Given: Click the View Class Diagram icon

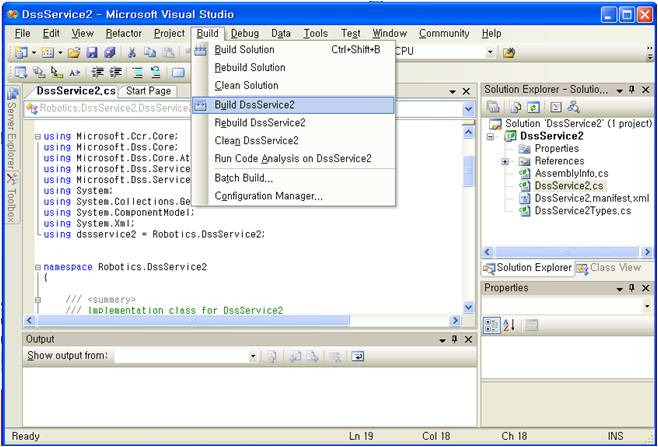Looking at the screenshot, I should [574, 107].
